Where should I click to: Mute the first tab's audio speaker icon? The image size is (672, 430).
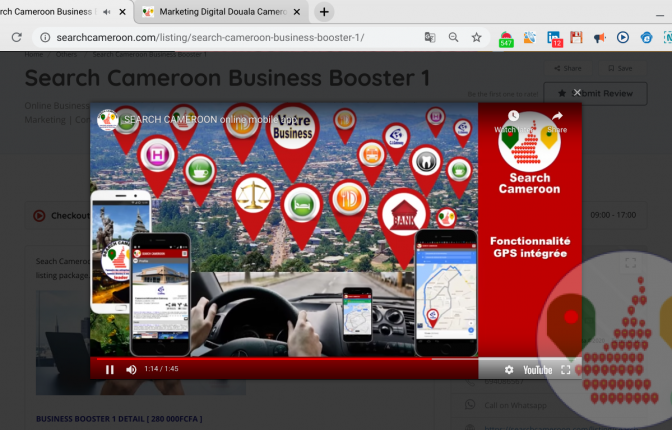(107, 12)
